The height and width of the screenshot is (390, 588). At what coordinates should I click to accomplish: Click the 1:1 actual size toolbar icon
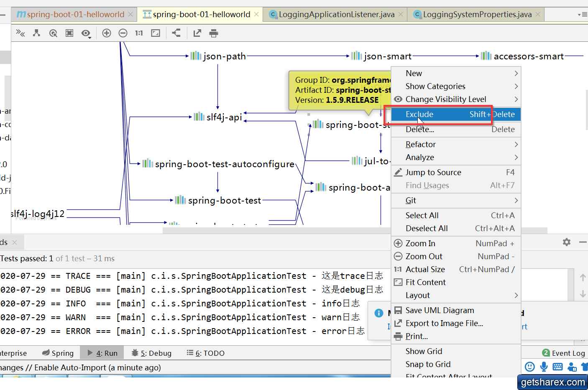(x=139, y=33)
